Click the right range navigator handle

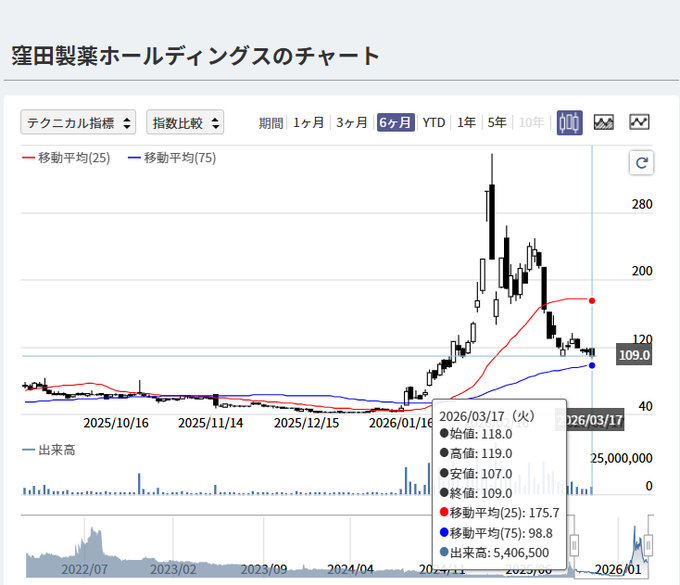(x=648, y=545)
